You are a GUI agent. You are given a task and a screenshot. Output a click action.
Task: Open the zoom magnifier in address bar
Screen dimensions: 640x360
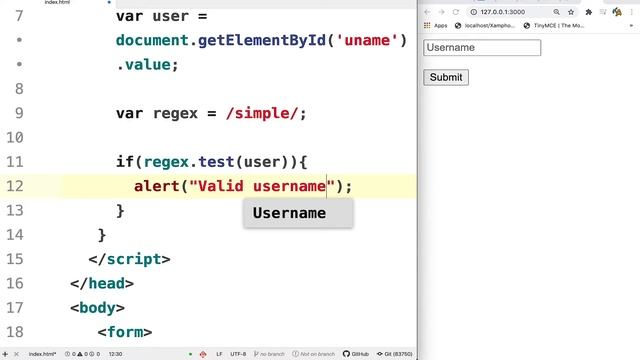click(556, 12)
